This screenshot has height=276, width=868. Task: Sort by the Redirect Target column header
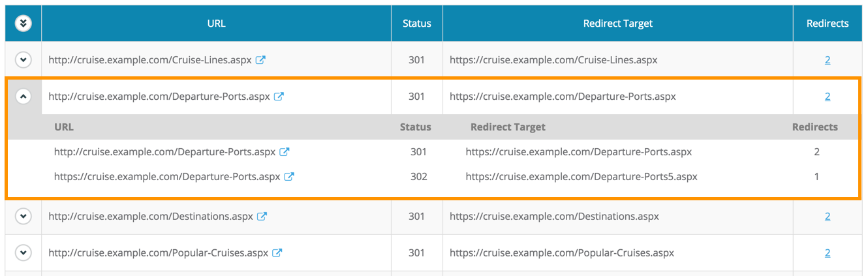(x=617, y=23)
